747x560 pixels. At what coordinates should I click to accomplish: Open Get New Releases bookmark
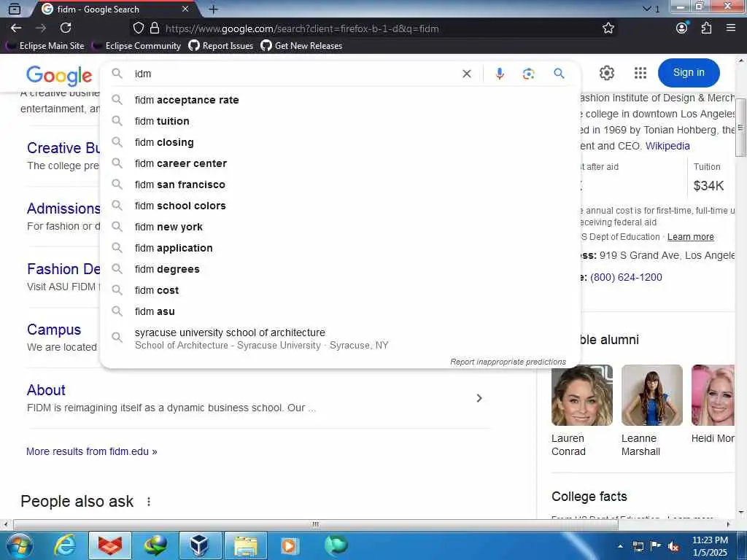301,46
